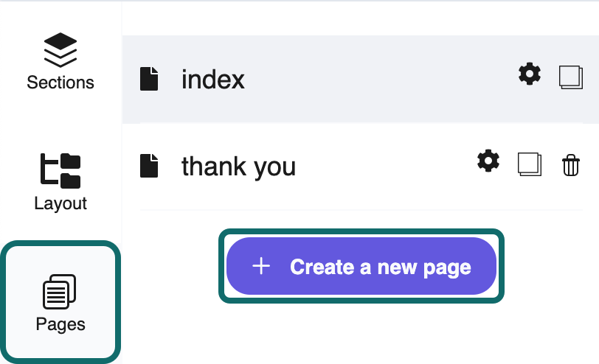Click empty area of thank you row
The width and height of the screenshot is (599, 364).
[x=382, y=166]
